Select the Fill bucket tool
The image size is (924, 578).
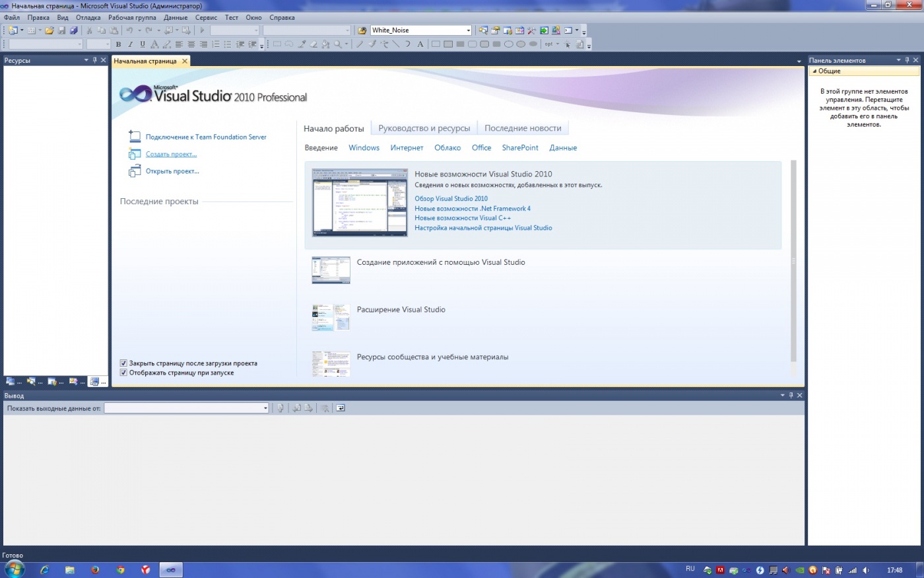[x=325, y=44]
